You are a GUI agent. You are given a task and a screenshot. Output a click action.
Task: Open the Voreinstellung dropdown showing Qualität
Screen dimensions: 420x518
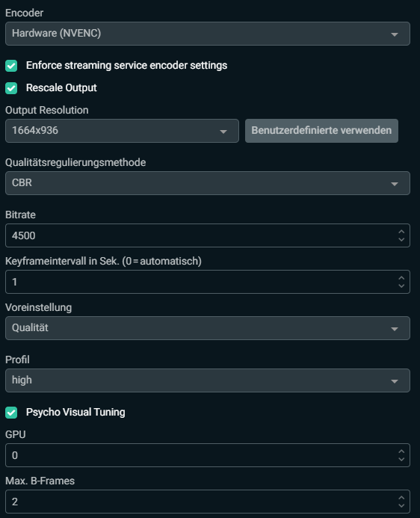coord(207,328)
